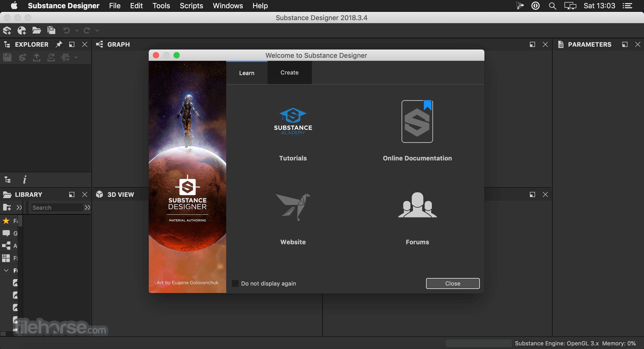Open the Apple menu

tap(14, 6)
